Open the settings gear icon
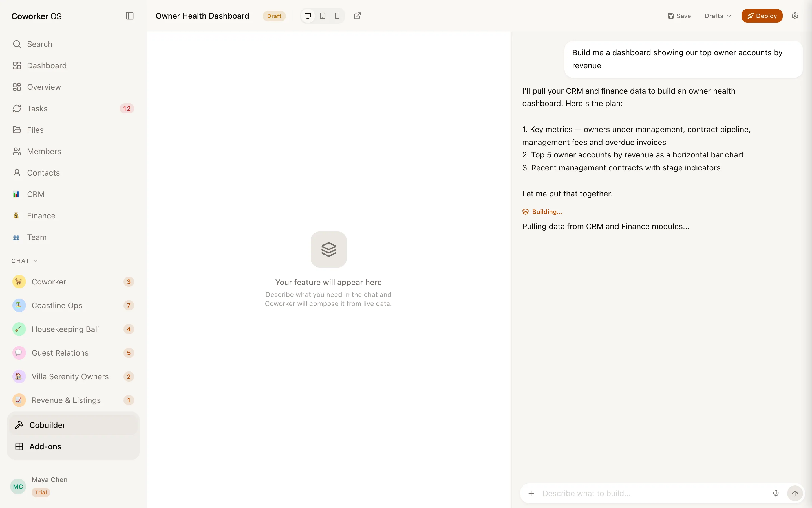812x508 pixels. click(x=795, y=16)
